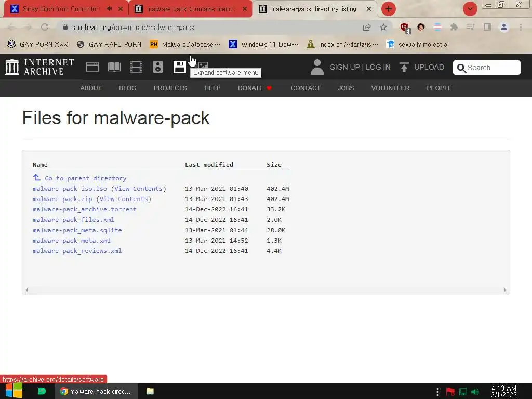This screenshot has width=532, height=399.
Task: Click left arrow of horizontal scrollbar
Action: point(26,290)
